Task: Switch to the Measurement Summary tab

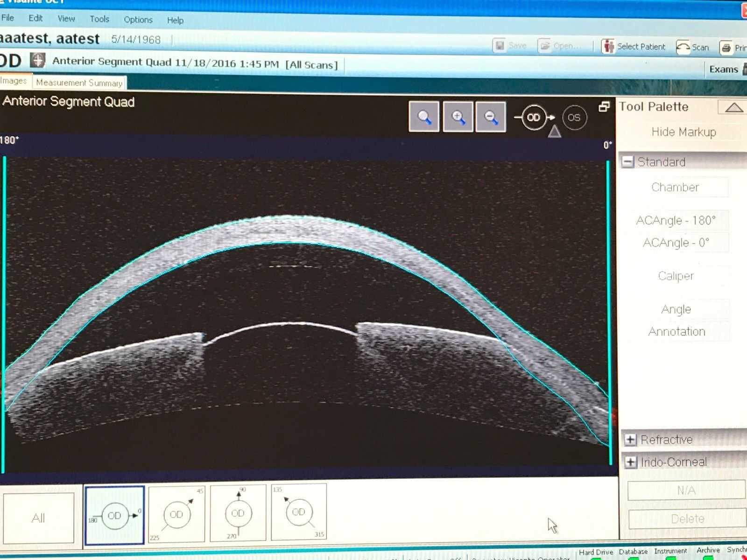Action: coord(78,83)
